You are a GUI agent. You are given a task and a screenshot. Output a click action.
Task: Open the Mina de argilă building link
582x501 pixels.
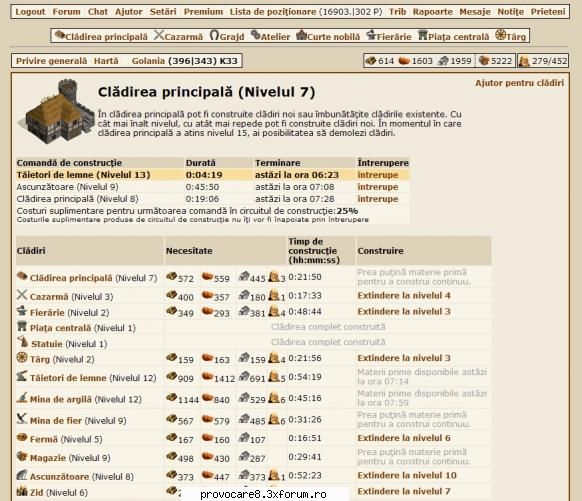[x=61, y=399]
